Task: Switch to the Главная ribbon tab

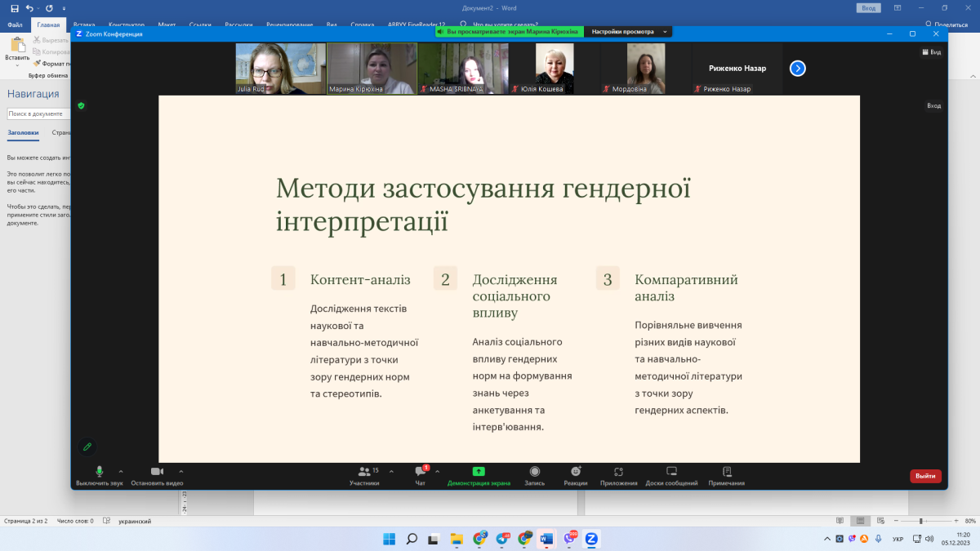Action: pyautogui.click(x=48, y=25)
